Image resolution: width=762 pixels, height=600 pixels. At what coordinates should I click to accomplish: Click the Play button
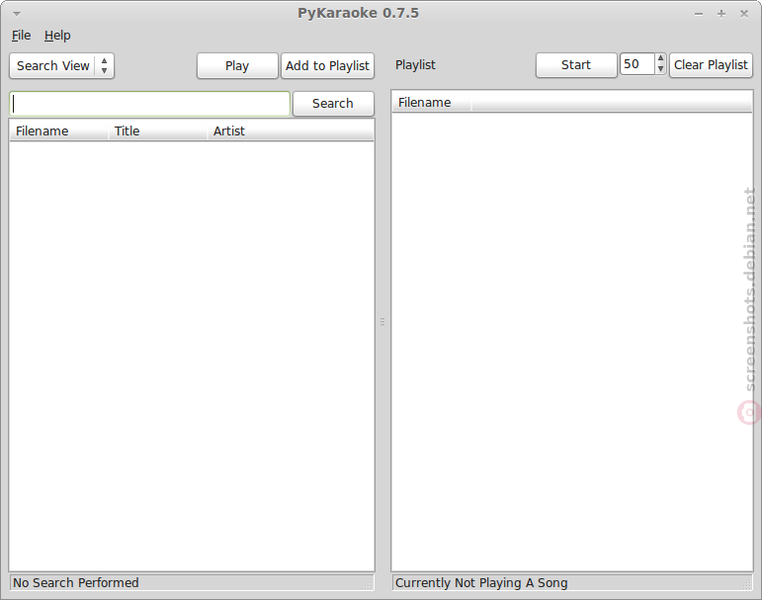[237, 66]
